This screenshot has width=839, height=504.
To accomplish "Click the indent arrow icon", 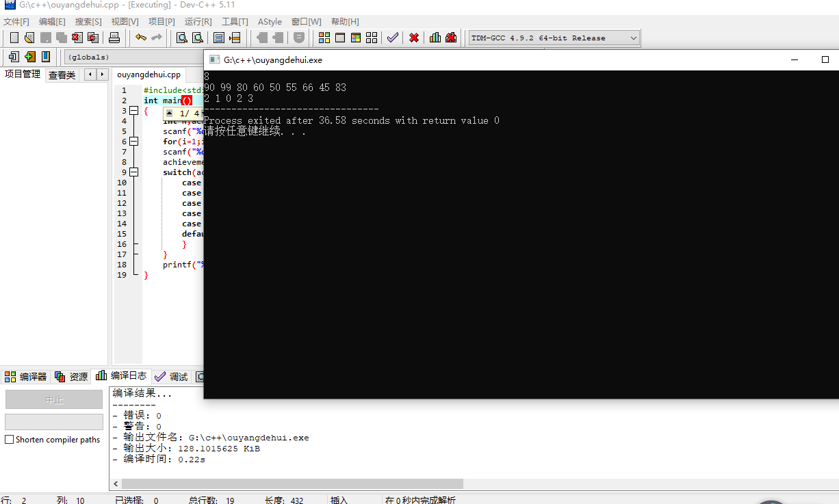I will tap(14, 57).
